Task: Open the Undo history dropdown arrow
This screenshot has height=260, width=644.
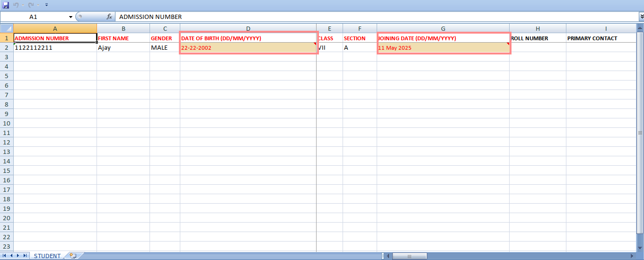Action: (x=22, y=5)
